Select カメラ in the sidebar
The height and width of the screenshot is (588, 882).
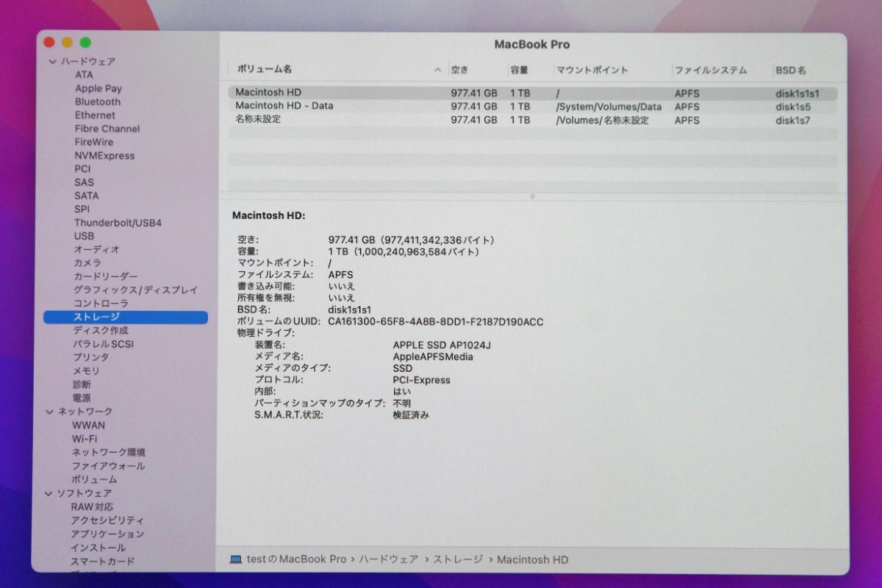[87, 263]
